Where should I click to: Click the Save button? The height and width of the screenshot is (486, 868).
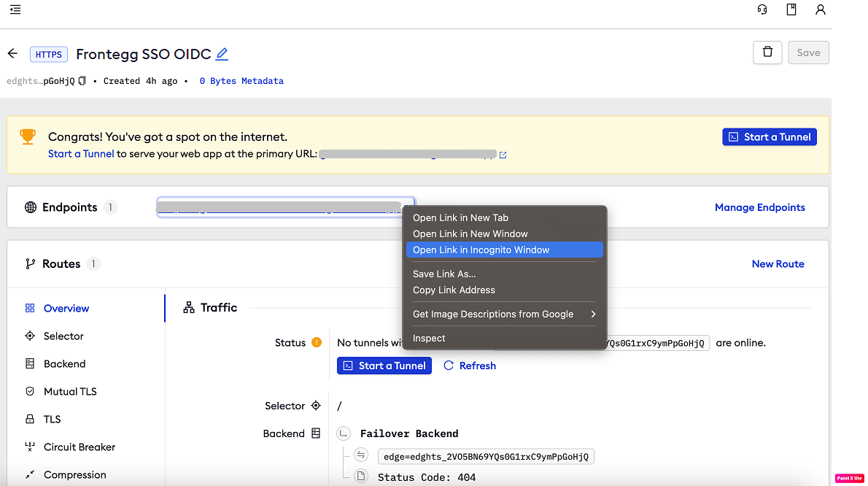808,53
